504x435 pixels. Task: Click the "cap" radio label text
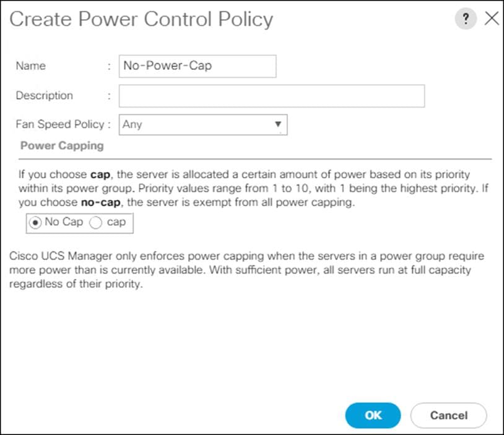point(116,222)
